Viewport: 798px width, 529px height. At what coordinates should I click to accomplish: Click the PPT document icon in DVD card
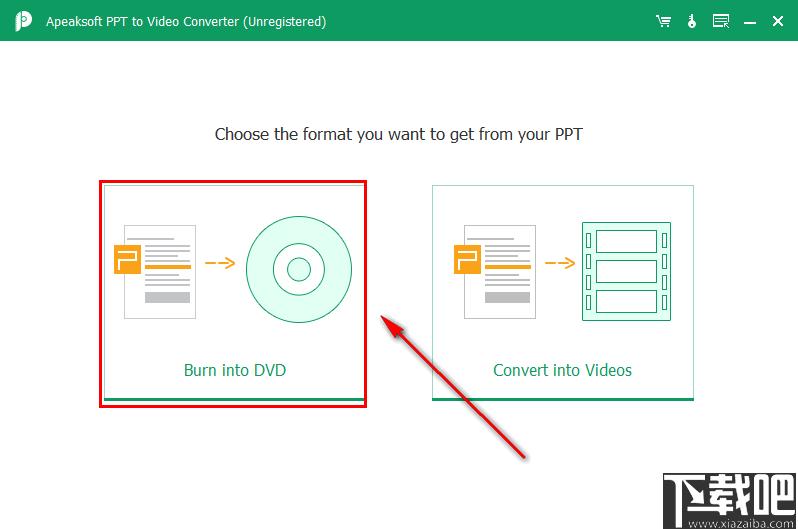pos(155,272)
